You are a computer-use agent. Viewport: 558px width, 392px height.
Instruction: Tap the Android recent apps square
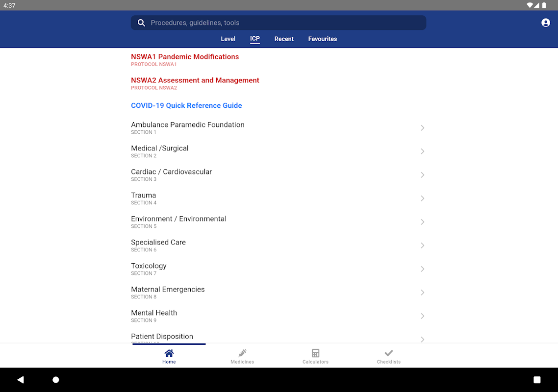pyautogui.click(x=537, y=380)
